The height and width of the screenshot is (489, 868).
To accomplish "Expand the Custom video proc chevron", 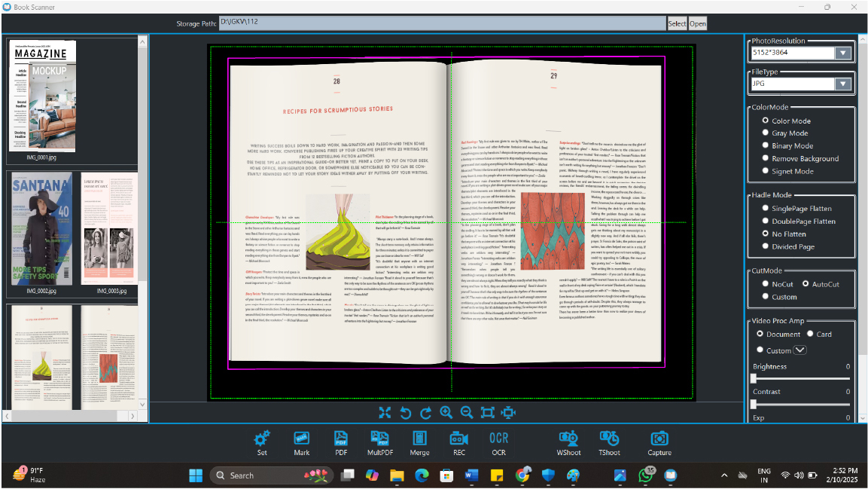I will (799, 350).
